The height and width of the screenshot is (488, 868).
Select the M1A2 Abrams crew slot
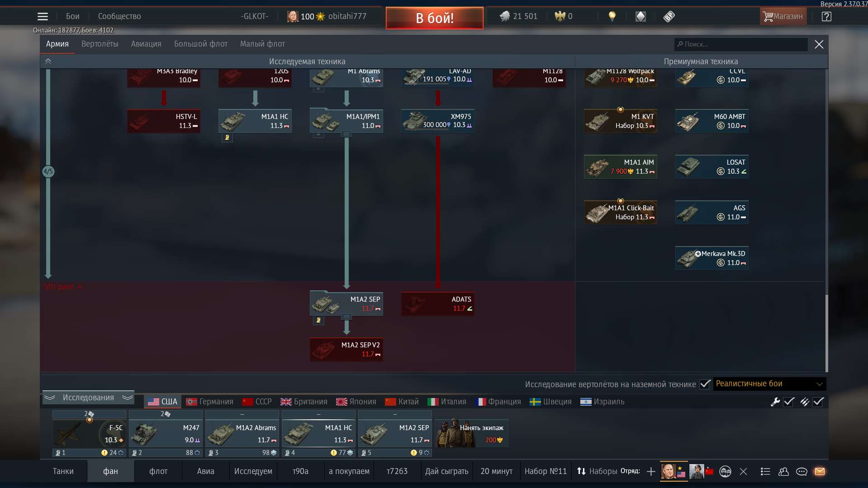click(x=242, y=433)
